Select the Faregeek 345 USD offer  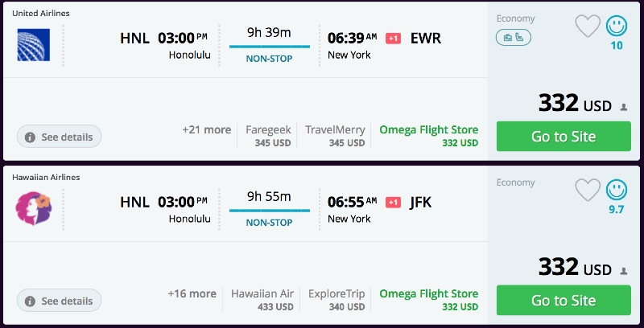(267, 136)
